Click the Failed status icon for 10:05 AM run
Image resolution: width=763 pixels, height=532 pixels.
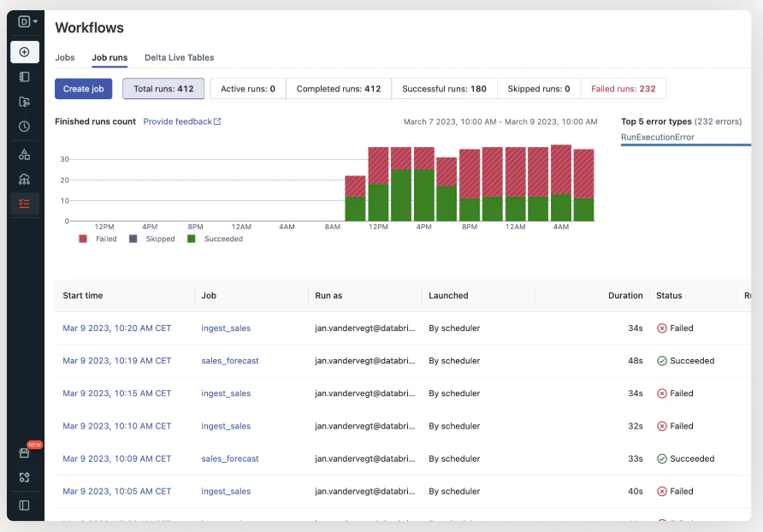662,491
